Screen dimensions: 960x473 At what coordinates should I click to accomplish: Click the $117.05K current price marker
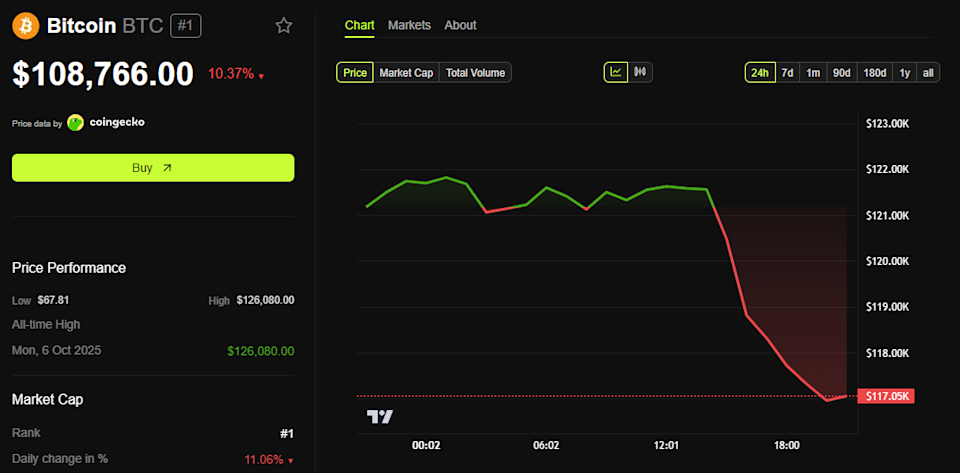(x=887, y=397)
